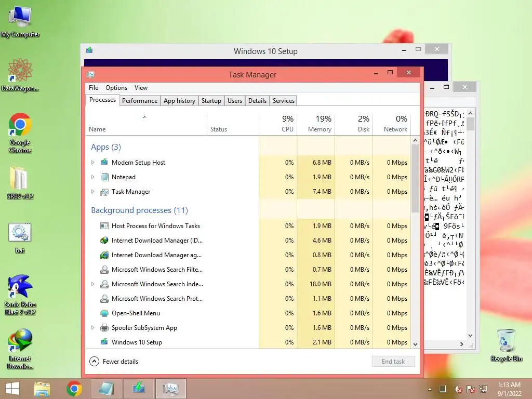
Task: Sort by the Status column header
Action: coord(233,125)
